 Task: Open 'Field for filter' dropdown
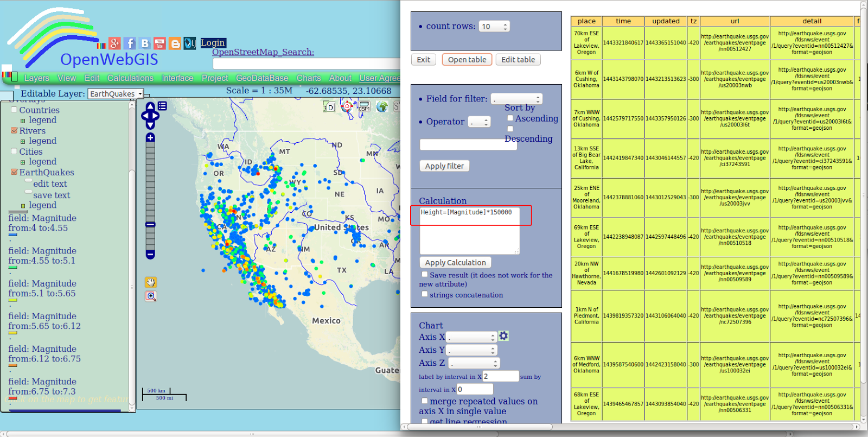[x=516, y=99]
